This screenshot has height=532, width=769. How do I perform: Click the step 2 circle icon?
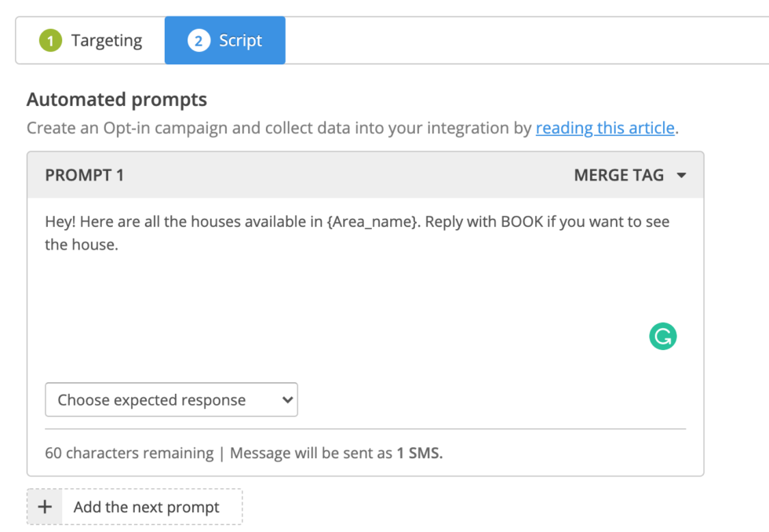[x=199, y=40]
